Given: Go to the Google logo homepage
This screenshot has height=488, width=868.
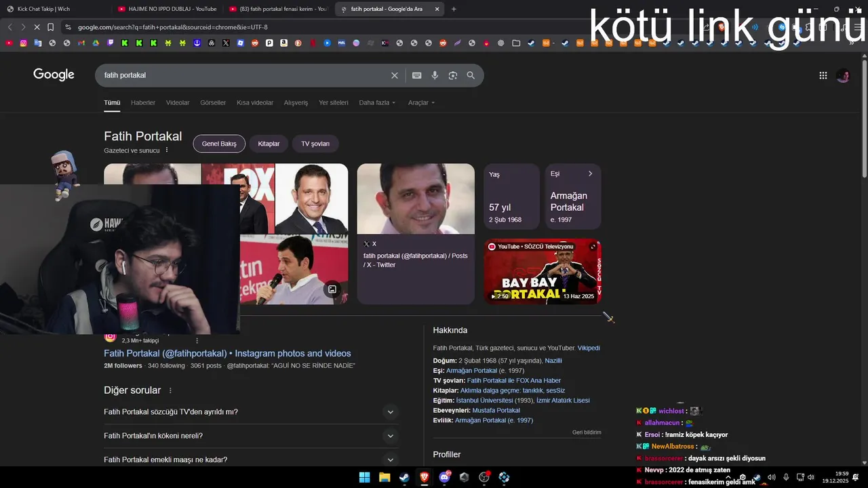Looking at the screenshot, I should click(x=54, y=75).
